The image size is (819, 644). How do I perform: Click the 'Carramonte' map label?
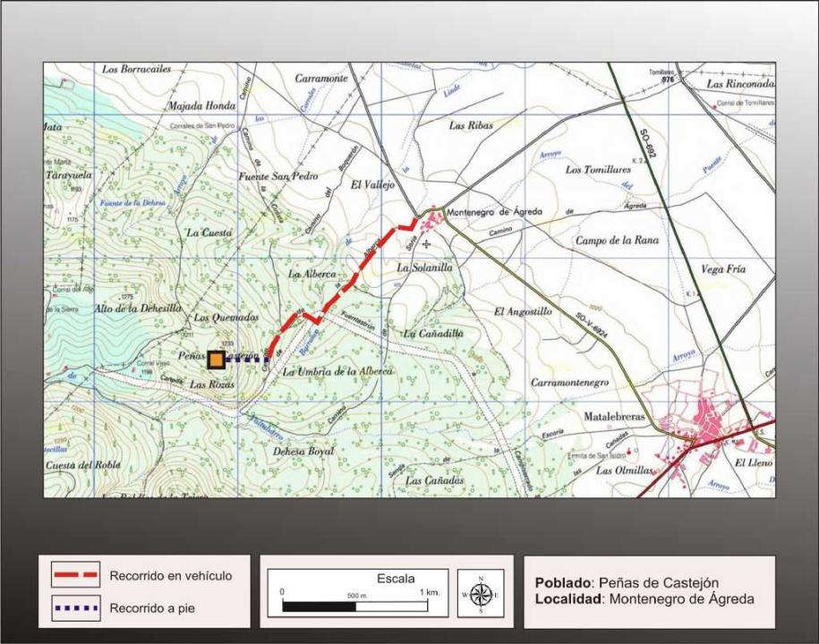point(320,79)
